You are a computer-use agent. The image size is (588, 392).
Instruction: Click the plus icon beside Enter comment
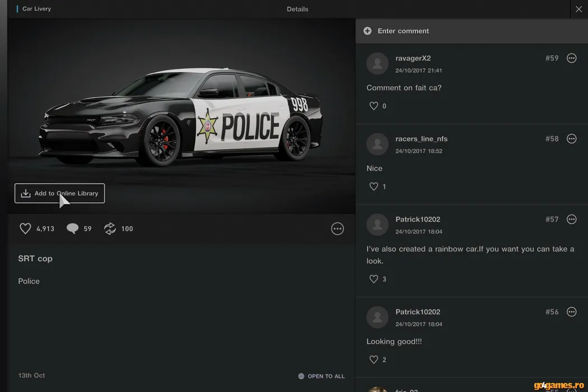[367, 31]
